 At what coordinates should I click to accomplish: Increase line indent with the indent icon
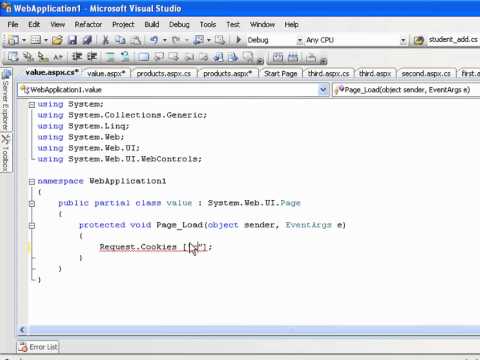[92, 57]
